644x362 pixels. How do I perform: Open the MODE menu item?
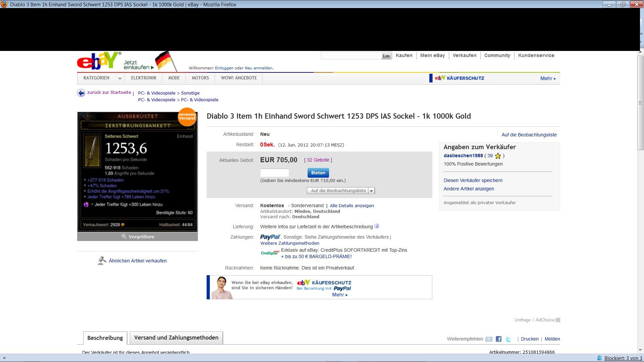[x=174, y=78]
